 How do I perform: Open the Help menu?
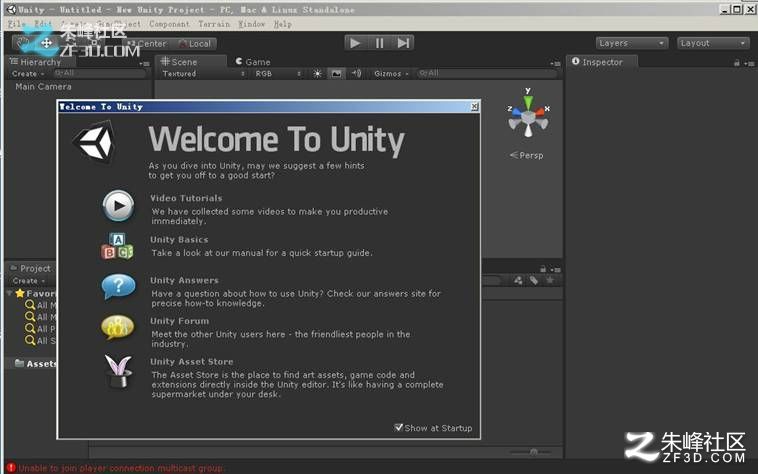(282, 24)
